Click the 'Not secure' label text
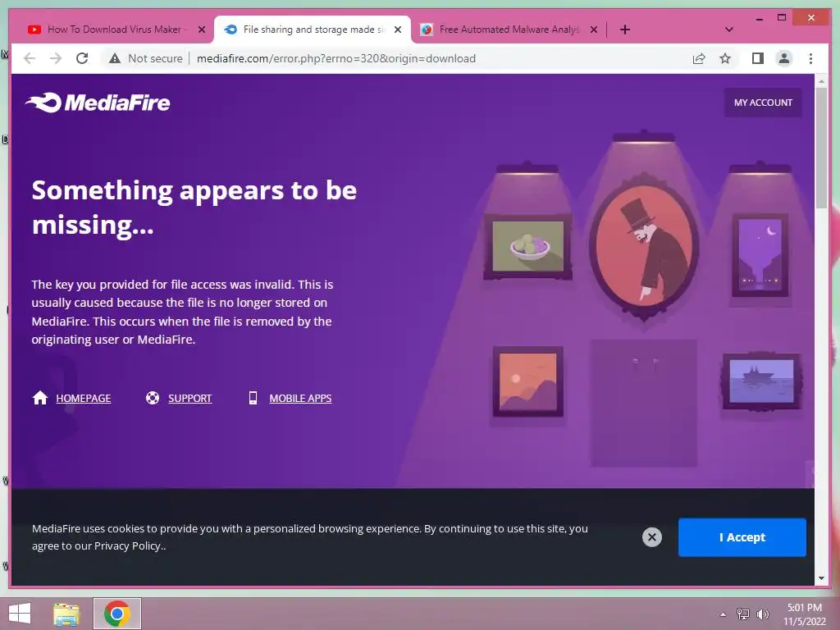The width and height of the screenshot is (840, 630). [155, 58]
